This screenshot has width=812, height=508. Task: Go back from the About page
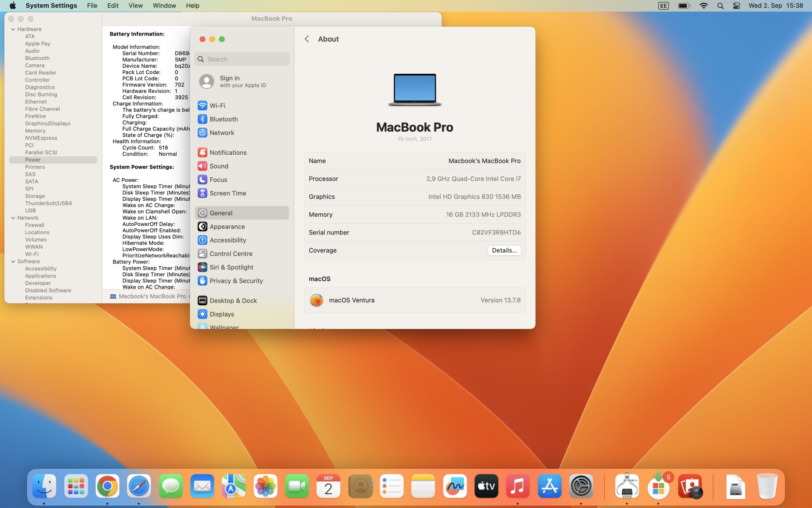pos(307,39)
